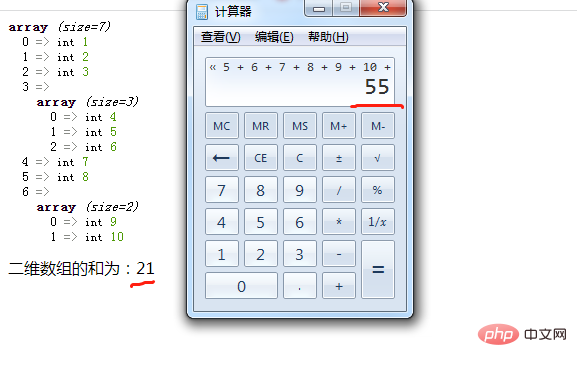Click the 'array (size=7)' header text
577x367 pixels.
point(59,27)
